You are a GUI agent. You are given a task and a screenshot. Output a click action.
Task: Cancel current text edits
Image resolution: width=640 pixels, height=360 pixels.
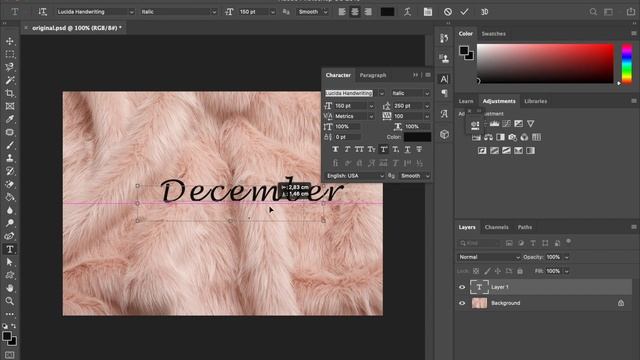pyautogui.click(x=448, y=12)
